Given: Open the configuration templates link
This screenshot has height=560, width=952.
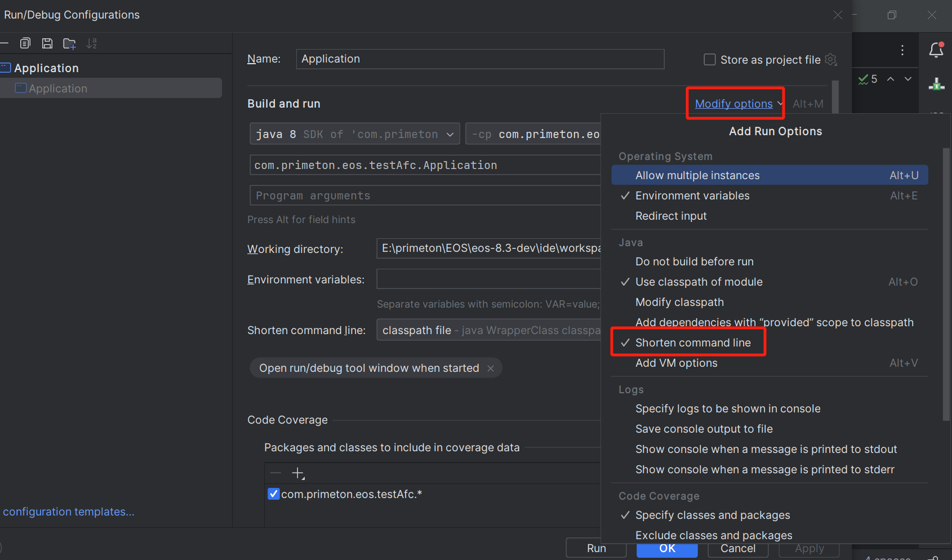Looking at the screenshot, I should click(68, 512).
